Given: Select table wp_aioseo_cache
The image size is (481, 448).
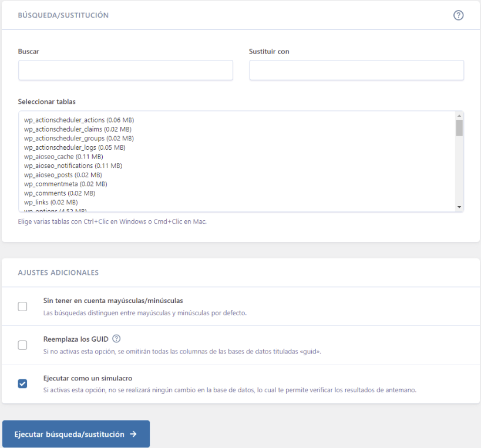Looking at the screenshot, I should [63, 157].
